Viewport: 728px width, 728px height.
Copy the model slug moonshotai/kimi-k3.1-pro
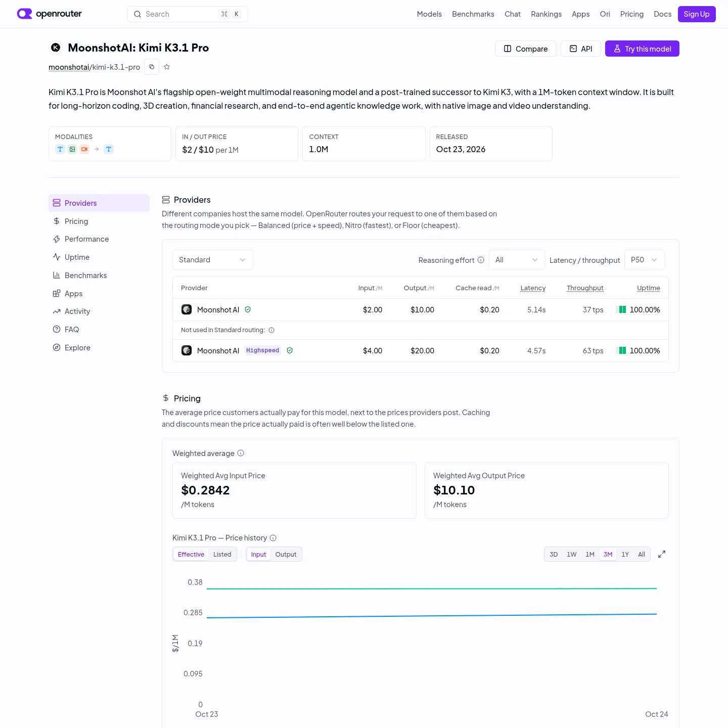[x=152, y=67]
